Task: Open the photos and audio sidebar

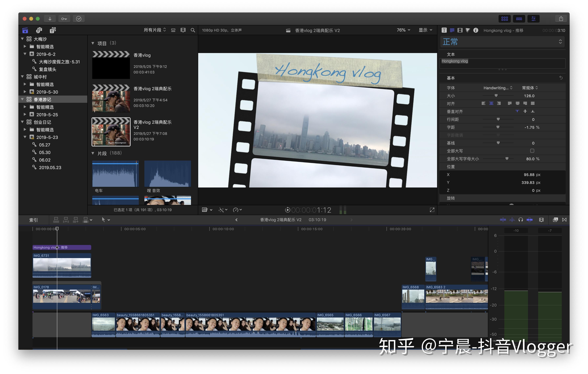Action: [39, 30]
